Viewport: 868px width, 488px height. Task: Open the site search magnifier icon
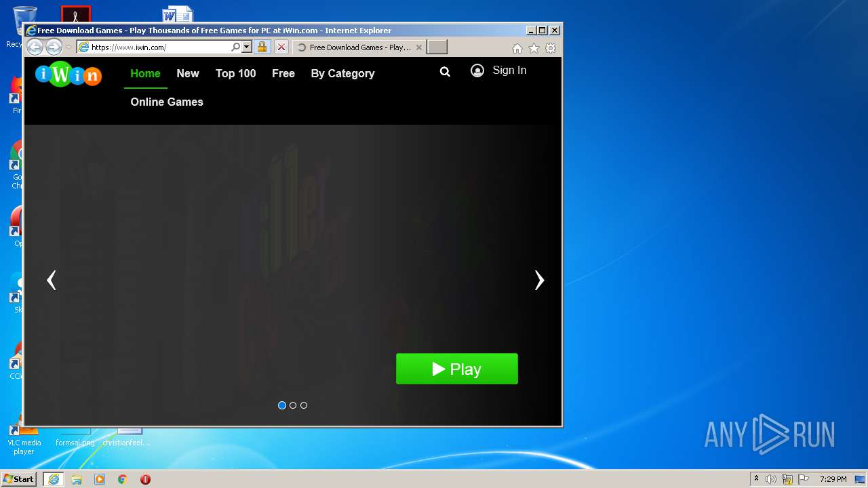(445, 71)
